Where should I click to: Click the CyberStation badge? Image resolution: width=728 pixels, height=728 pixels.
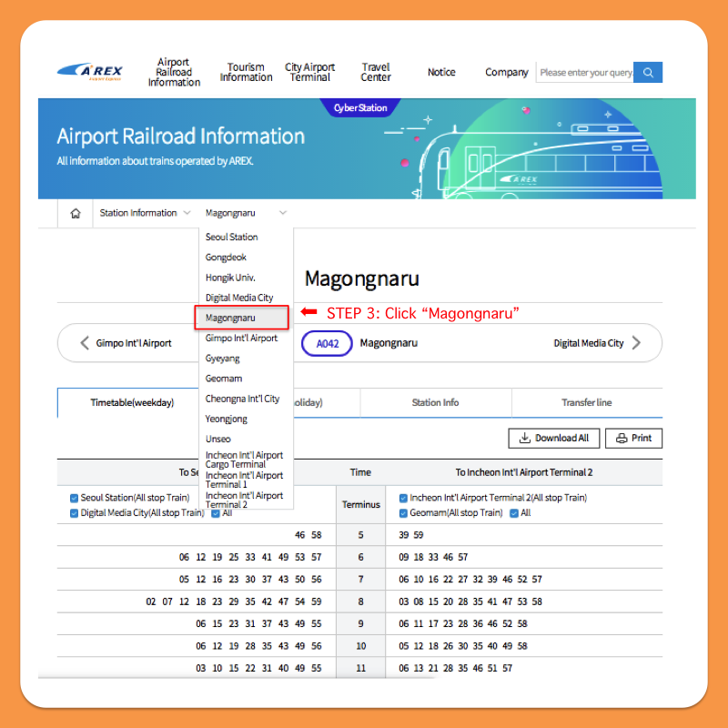(x=360, y=107)
